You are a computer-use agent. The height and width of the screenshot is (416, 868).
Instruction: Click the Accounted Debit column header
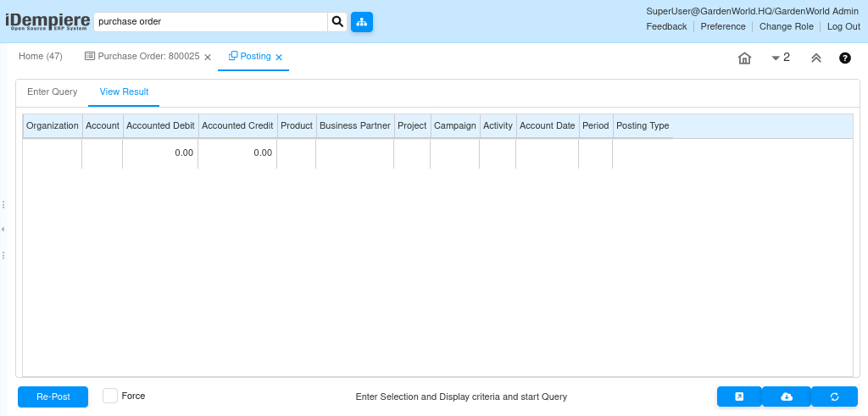pos(160,125)
